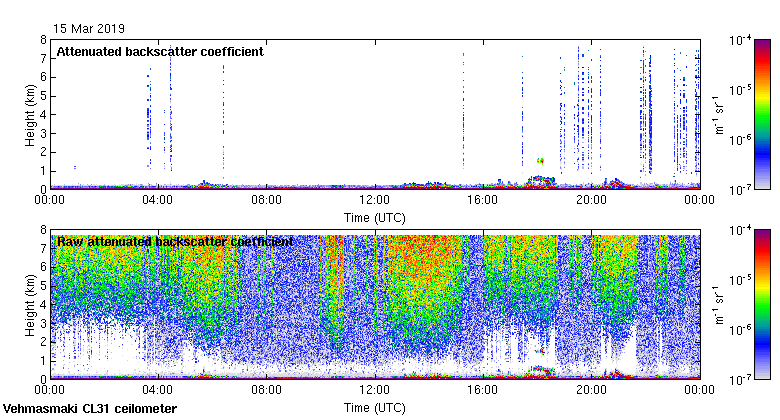Click the top plot's Time (UTC) axis label
Image resolution: width=780 pixels, height=420 pixels.
(375, 218)
